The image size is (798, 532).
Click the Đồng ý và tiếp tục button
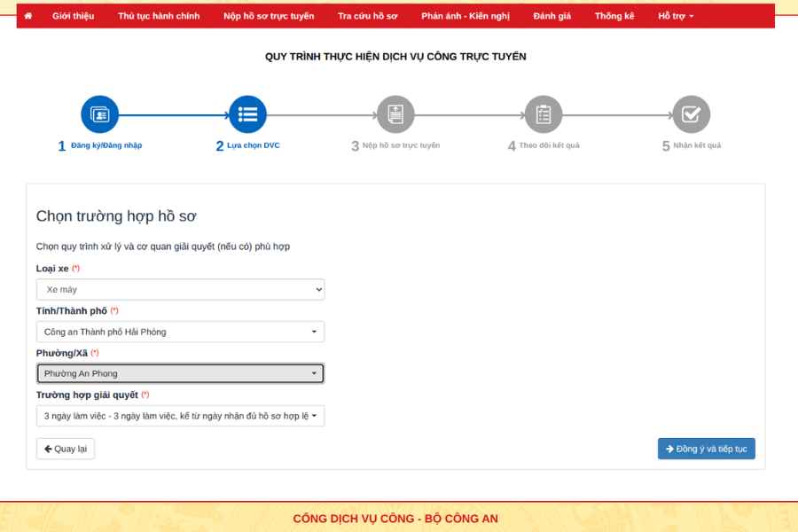point(707,449)
